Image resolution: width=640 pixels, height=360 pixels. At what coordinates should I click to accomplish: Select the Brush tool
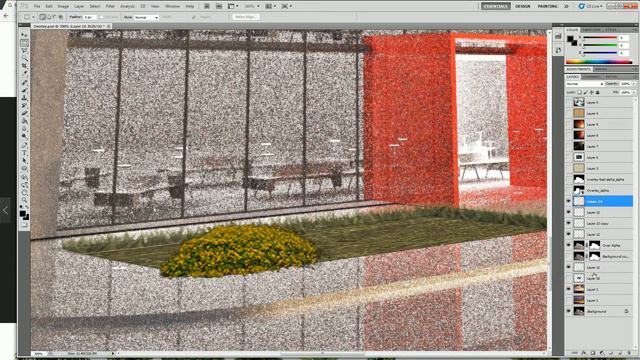tap(24, 91)
